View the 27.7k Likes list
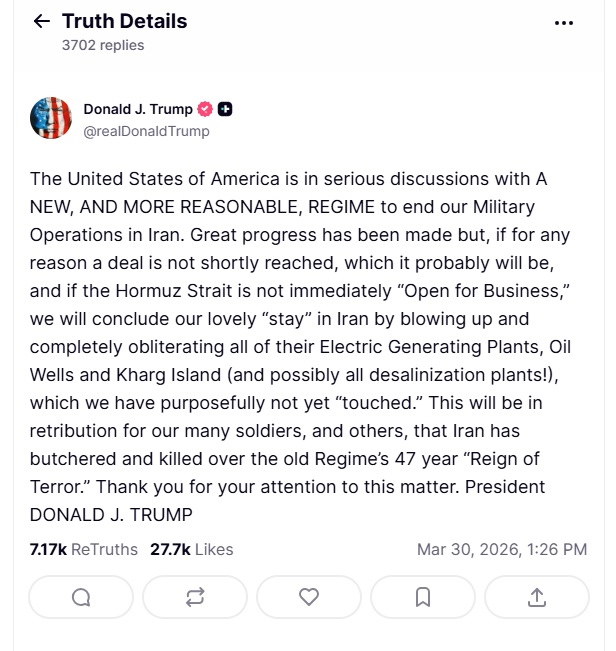Viewport: 616px width, 651px height. 191,549
